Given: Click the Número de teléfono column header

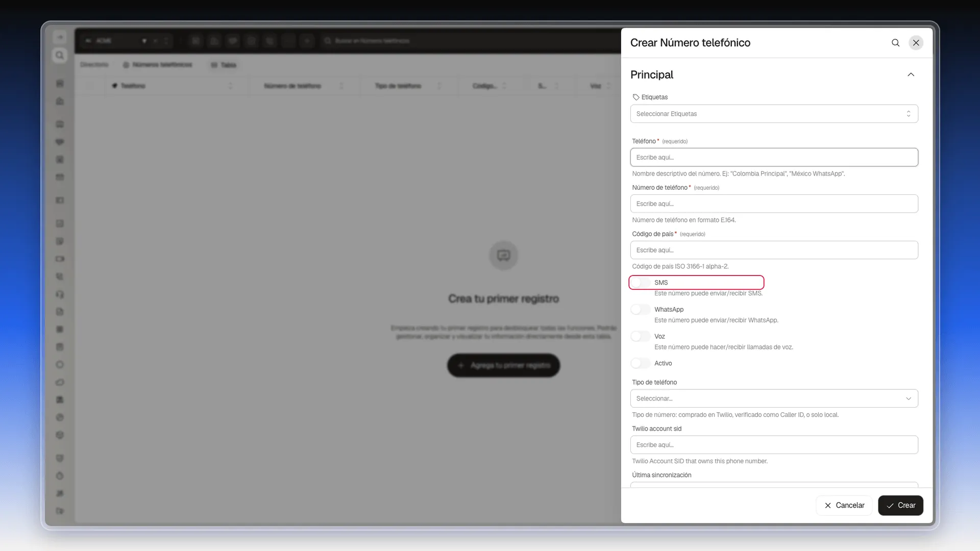Looking at the screenshot, I should tap(292, 86).
